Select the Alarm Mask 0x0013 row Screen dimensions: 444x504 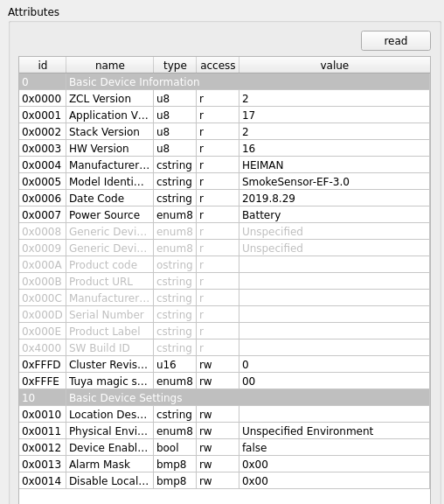click(x=225, y=465)
